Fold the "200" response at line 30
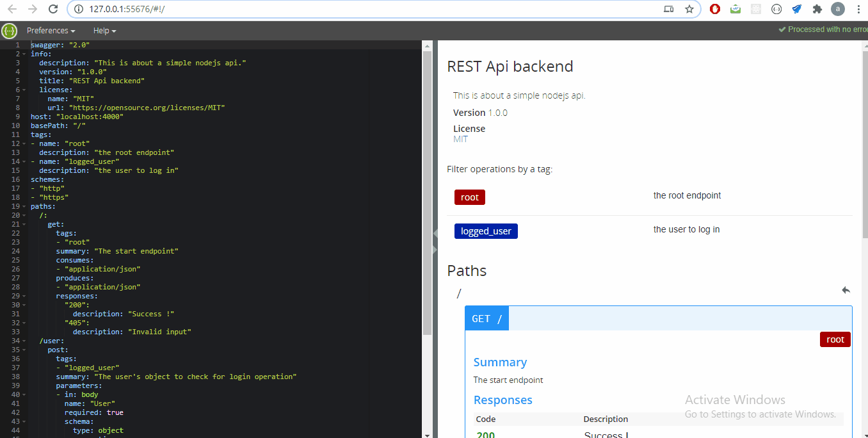Screen dimensions: 868x438 coord(24,305)
